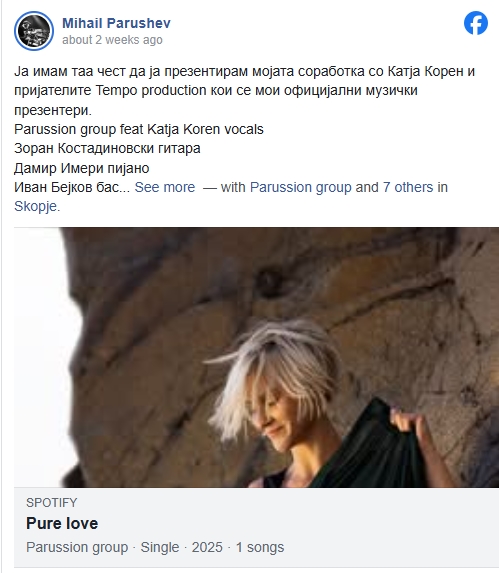Image resolution: width=499 pixels, height=573 pixels.
Task: Click Mihail Parushev's round profile avatar
Action: point(34,31)
